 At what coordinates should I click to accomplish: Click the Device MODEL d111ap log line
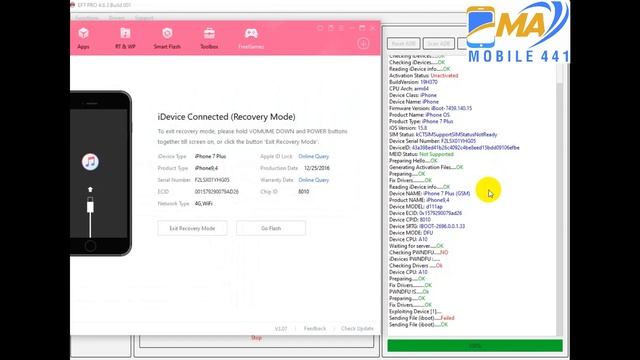coord(416,207)
